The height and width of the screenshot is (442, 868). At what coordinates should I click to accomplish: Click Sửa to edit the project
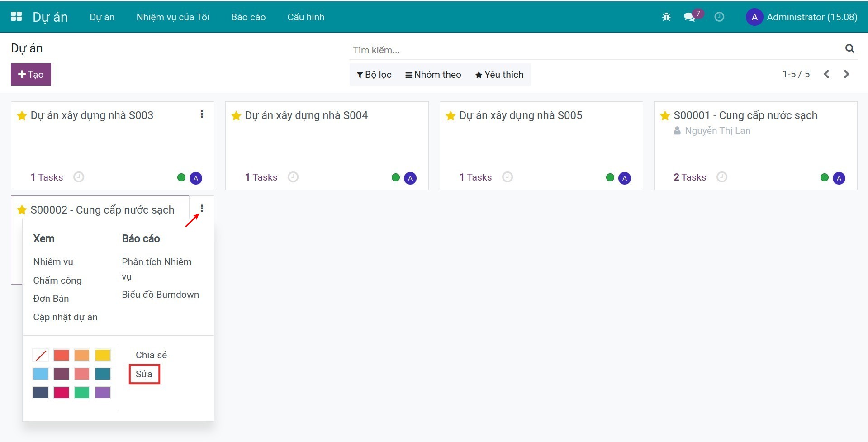click(144, 374)
